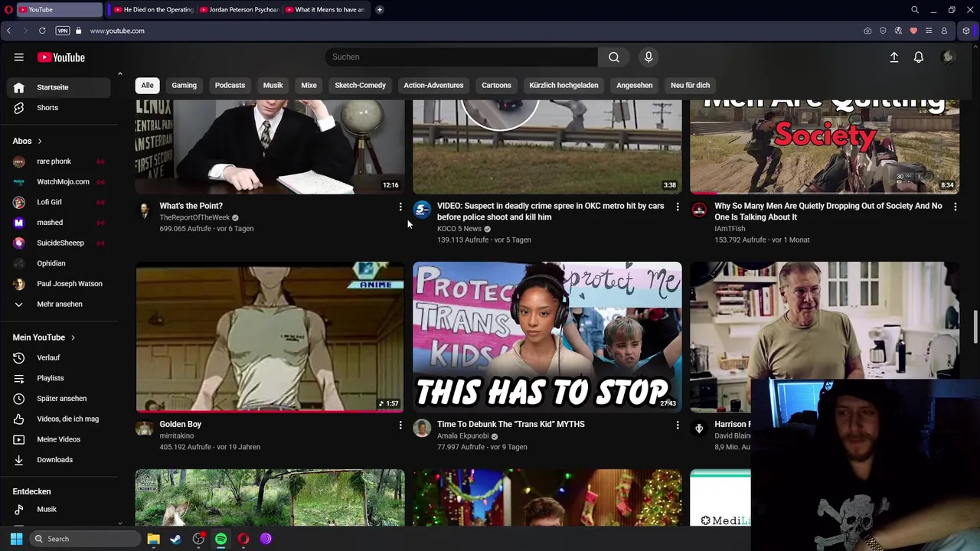Open the Golden Boy video thumbnail
Image resolution: width=980 pixels, height=551 pixels.
[x=269, y=337]
